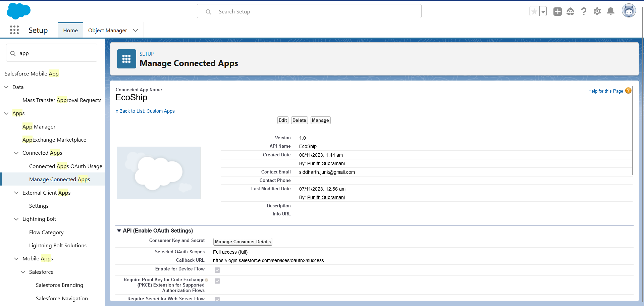
Task: Open the user profile avatar
Action: point(629,11)
